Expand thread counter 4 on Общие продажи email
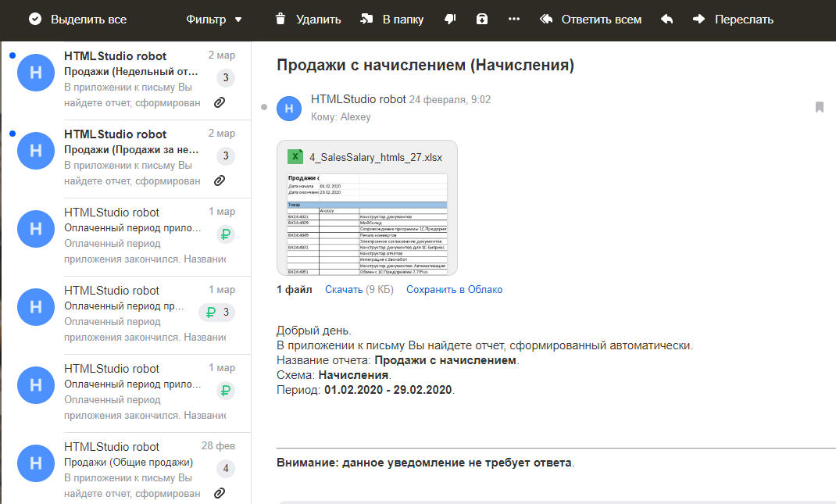This screenshot has height=504, width=836. click(x=225, y=469)
